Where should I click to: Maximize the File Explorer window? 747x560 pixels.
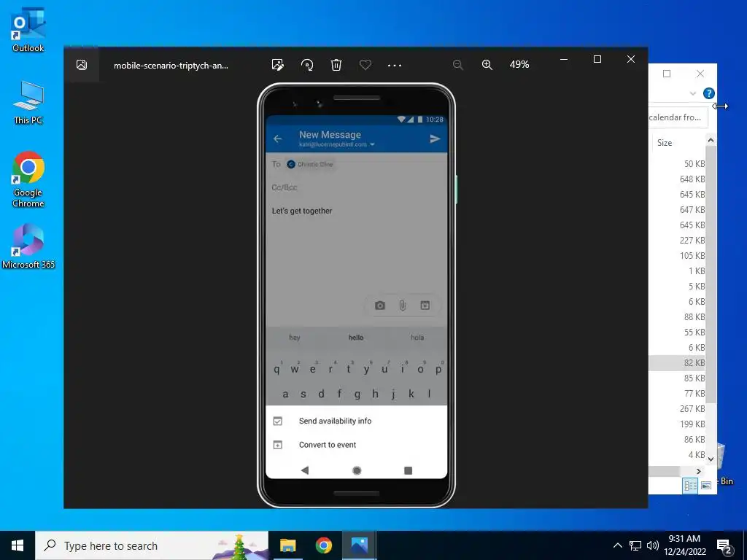(667, 74)
